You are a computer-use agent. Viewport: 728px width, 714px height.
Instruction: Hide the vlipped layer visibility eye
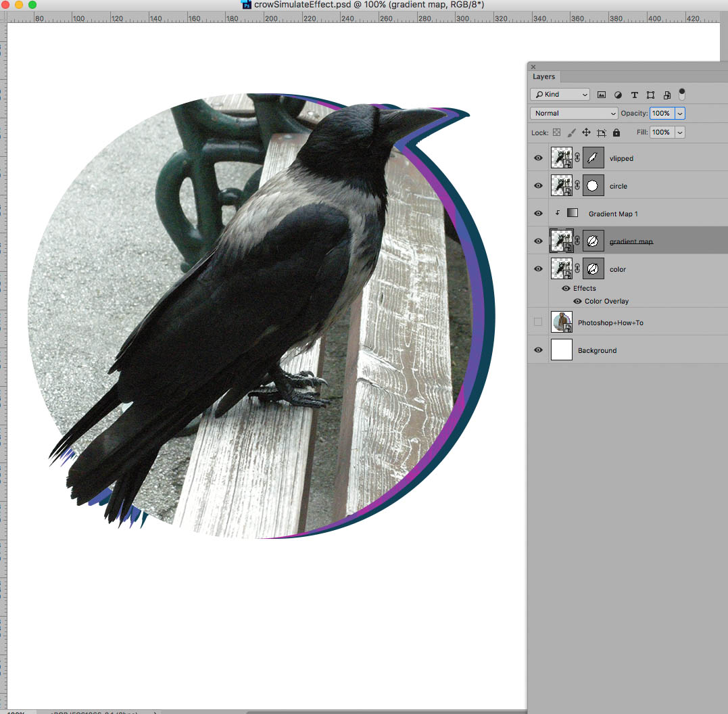pyautogui.click(x=538, y=158)
